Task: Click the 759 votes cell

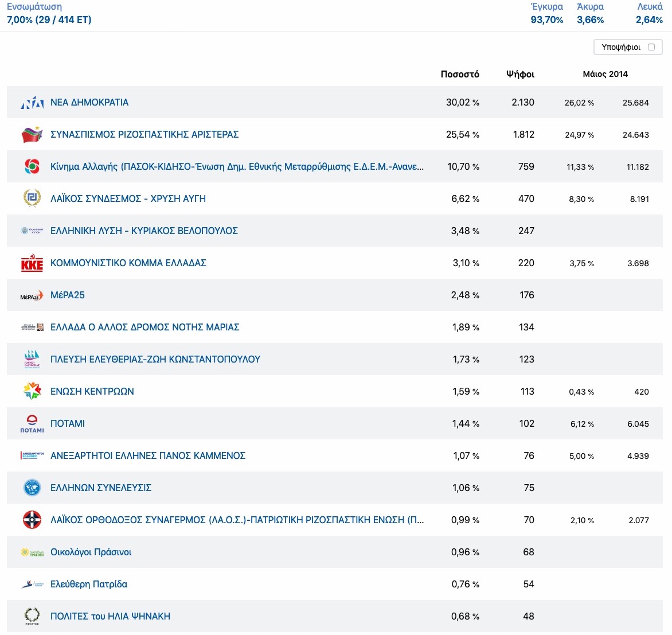Action: (x=526, y=167)
